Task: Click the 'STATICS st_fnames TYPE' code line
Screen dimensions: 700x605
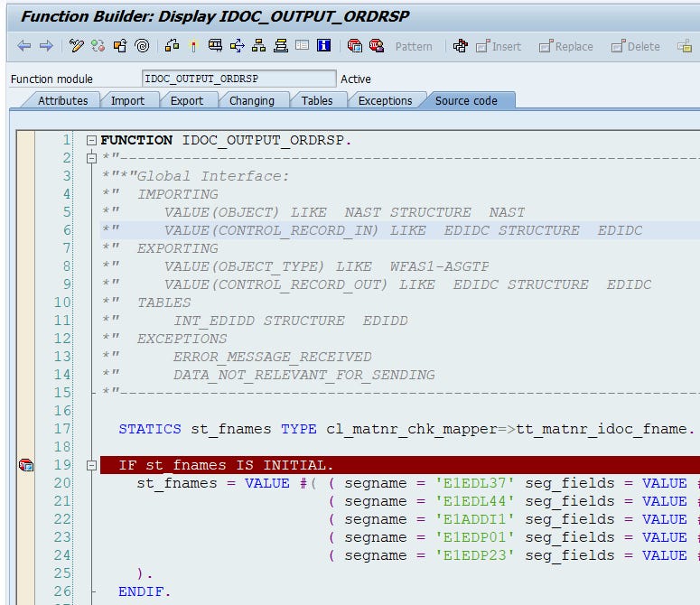Action: [406, 429]
